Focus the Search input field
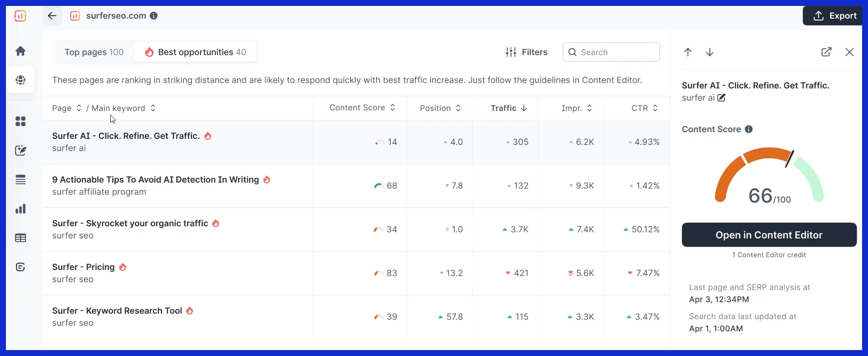868x356 pixels. tap(611, 52)
